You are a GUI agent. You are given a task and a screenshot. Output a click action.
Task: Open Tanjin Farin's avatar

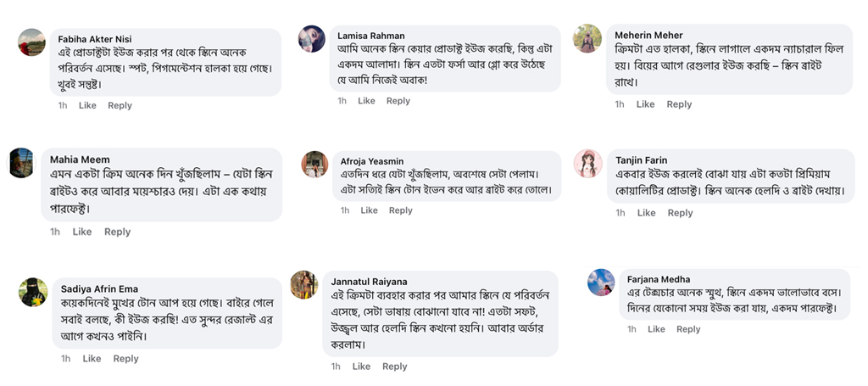(587, 163)
